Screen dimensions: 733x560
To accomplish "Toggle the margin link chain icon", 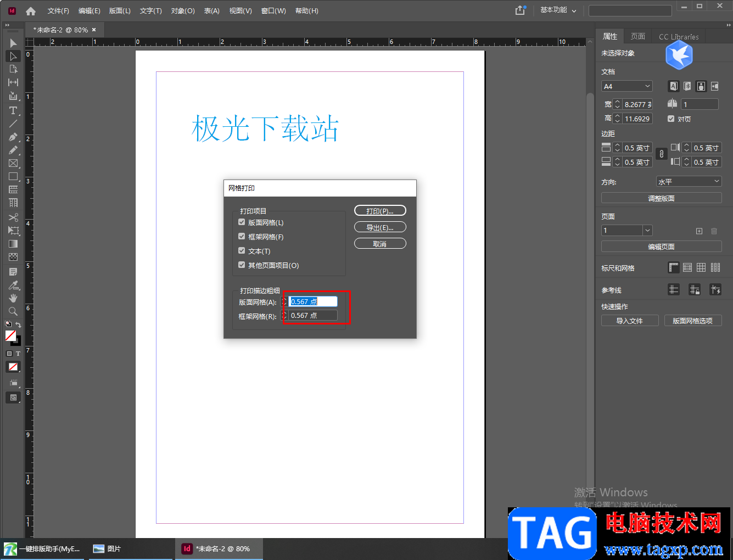I will (x=662, y=154).
